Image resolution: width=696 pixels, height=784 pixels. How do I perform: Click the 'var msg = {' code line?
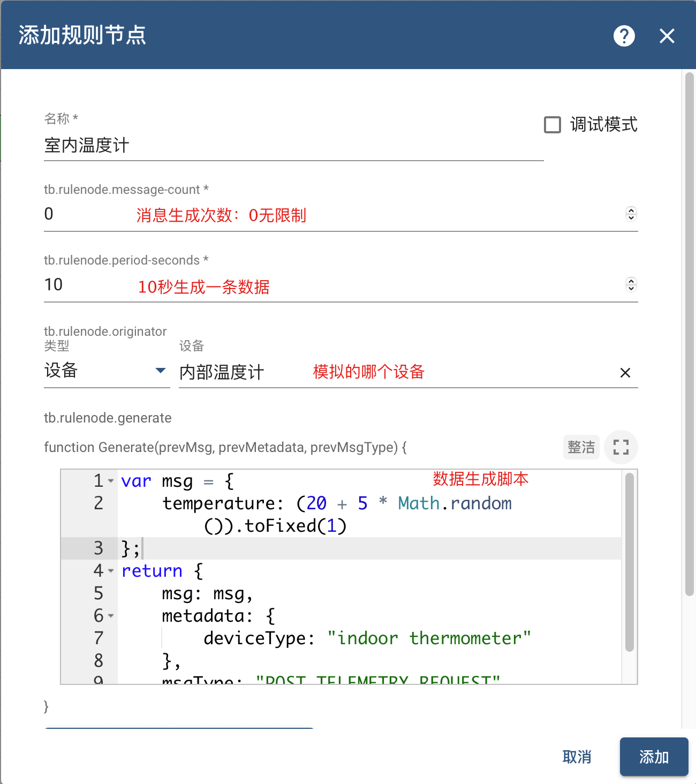pyautogui.click(x=178, y=481)
